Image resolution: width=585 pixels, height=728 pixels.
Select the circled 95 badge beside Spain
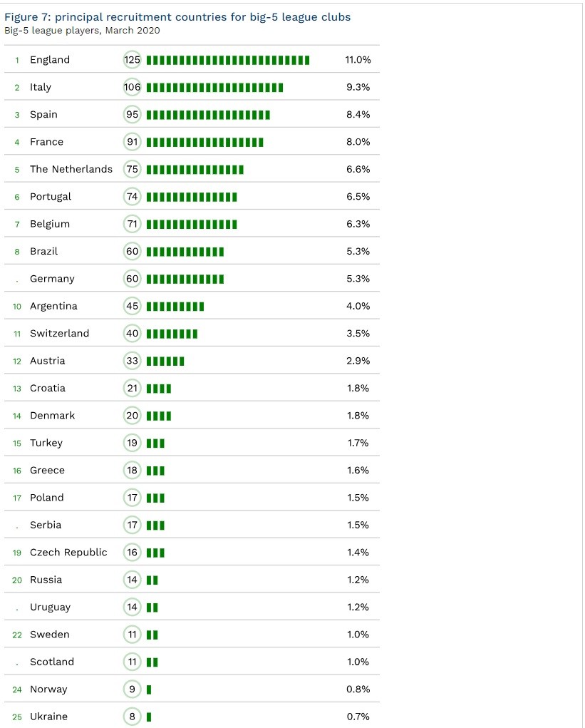133,115
